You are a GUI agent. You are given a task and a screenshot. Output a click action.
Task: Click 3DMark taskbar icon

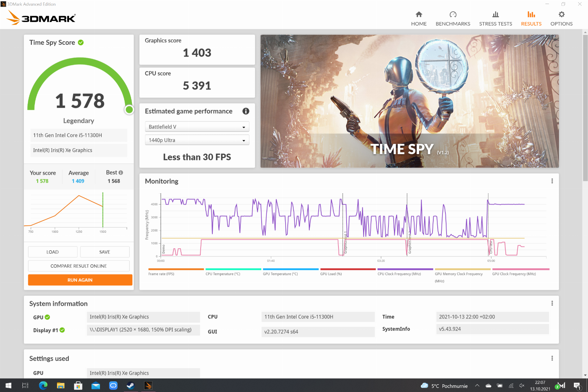[x=148, y=385]
